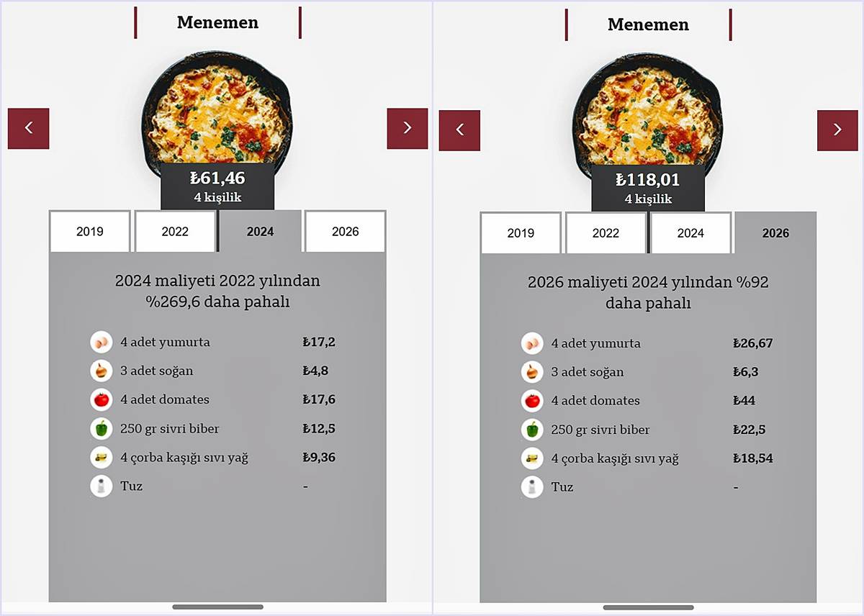Click the Tuz salt icon in the right panel

[532, 487]
